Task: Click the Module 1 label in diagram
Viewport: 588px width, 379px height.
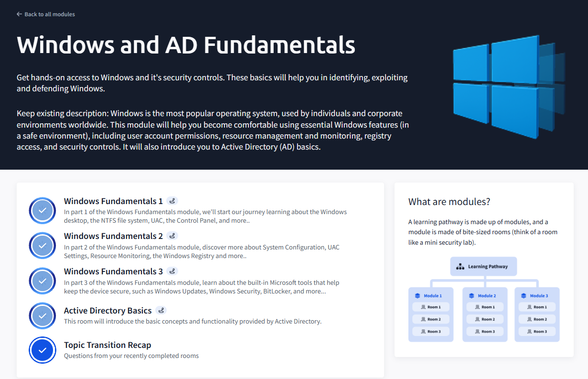Action: 433,296
